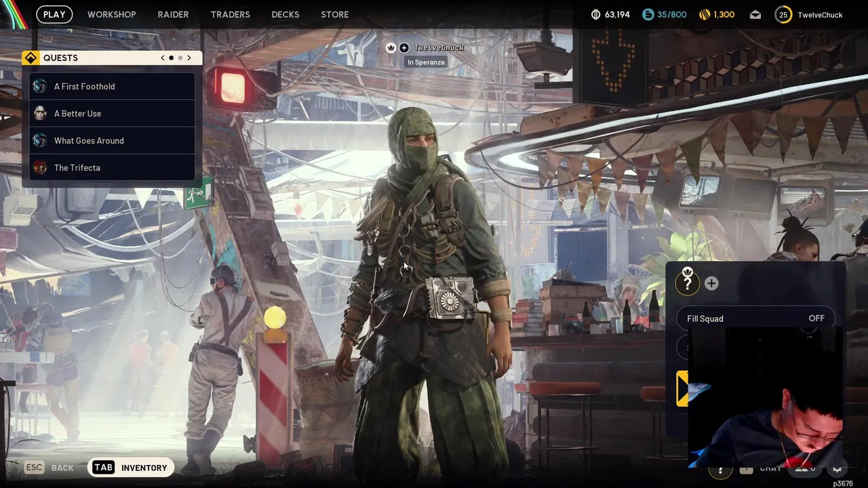868x488 pixels.
Task: Switch to the WORKSHOP tab
Action: (x=111, y=14)
